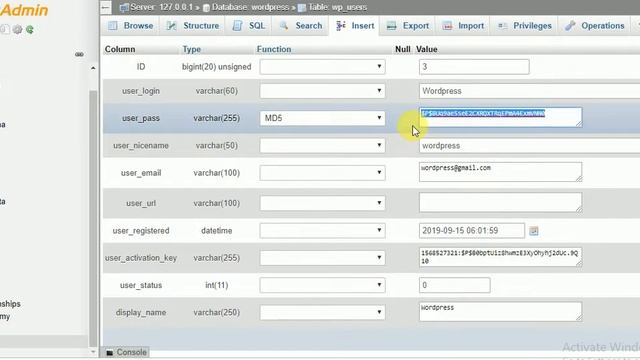The image size is (640, 360).
Task: Open Function dropdown for user_nicename row
Action: coord(322,145)
